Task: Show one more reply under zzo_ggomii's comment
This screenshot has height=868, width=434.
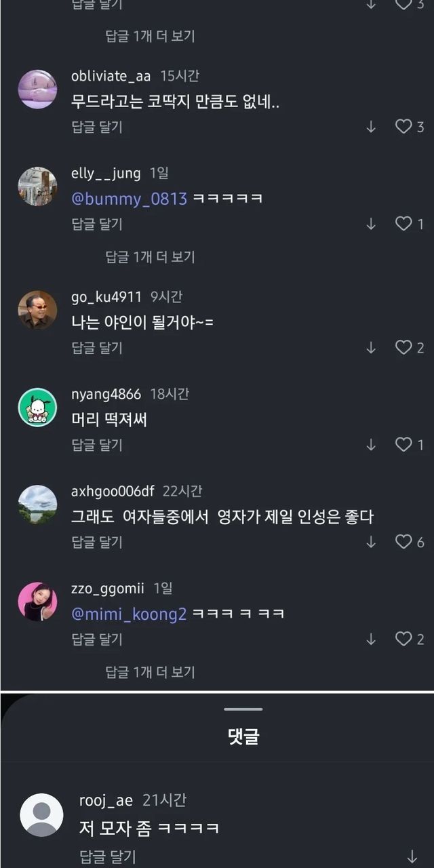Action: coord(150,672)
